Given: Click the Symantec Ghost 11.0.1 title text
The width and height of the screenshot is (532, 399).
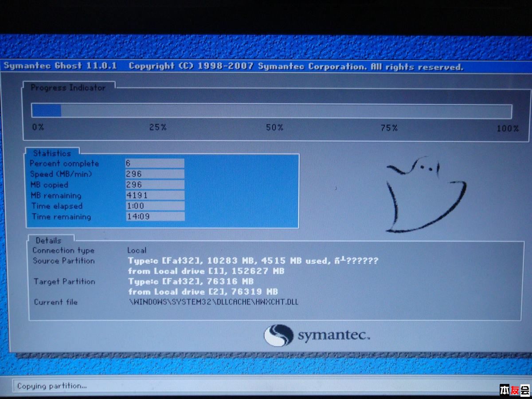Looking at the screenshot, I should (60, 66).
